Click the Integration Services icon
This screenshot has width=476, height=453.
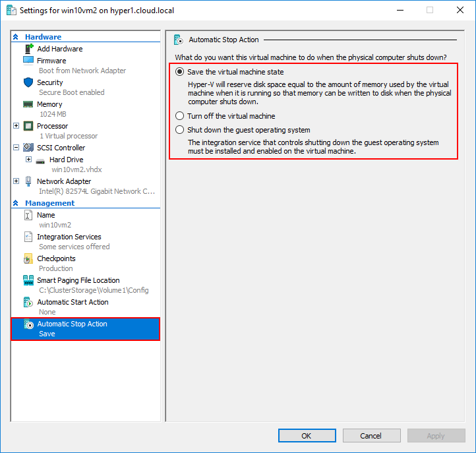click(28, 237)
